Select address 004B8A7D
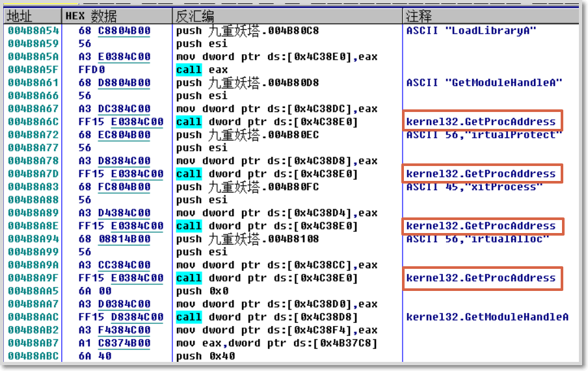This screenshot has width=588, height=371. pyautogui.click(x=33, y=174)
